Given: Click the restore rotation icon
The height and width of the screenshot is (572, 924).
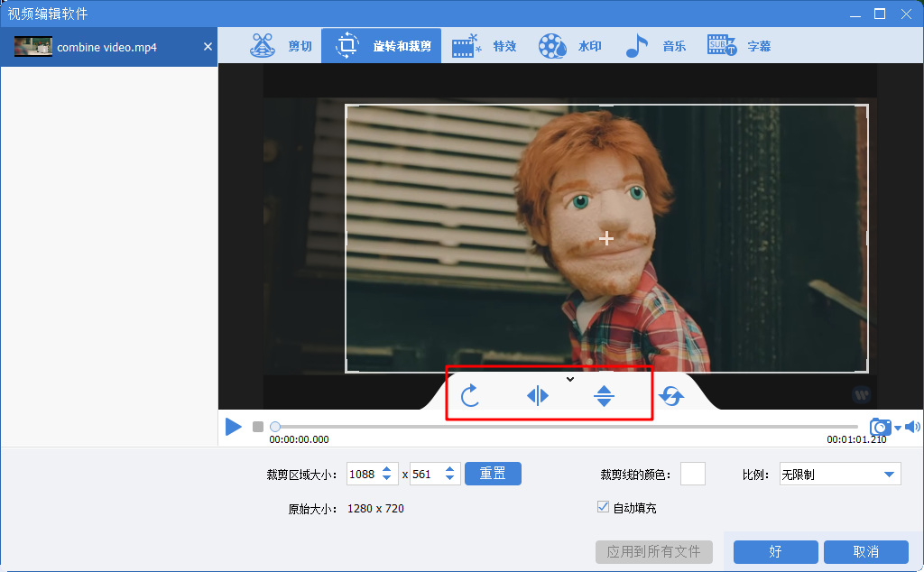Looking at the screenshot, I should (671, 396).
